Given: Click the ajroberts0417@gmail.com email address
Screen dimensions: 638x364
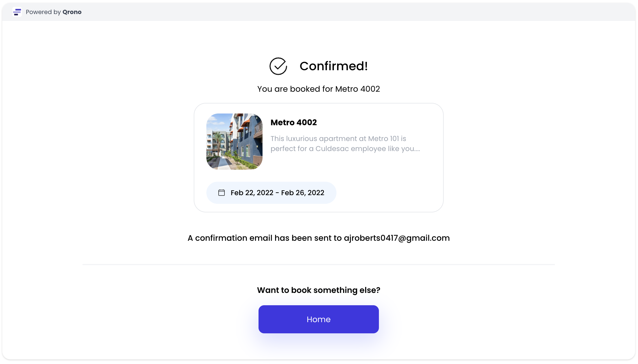Looking at the screenshot, I should coord(397,238).
